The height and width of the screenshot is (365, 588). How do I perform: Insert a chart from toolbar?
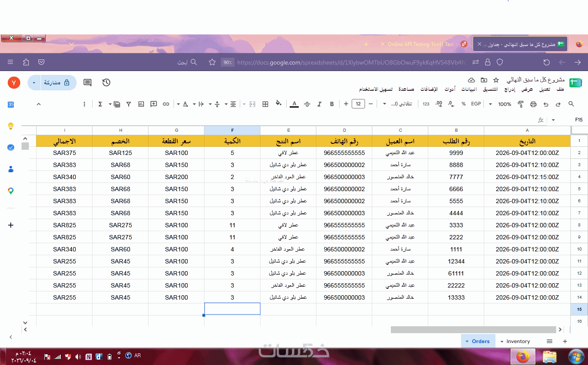(141, 104)
